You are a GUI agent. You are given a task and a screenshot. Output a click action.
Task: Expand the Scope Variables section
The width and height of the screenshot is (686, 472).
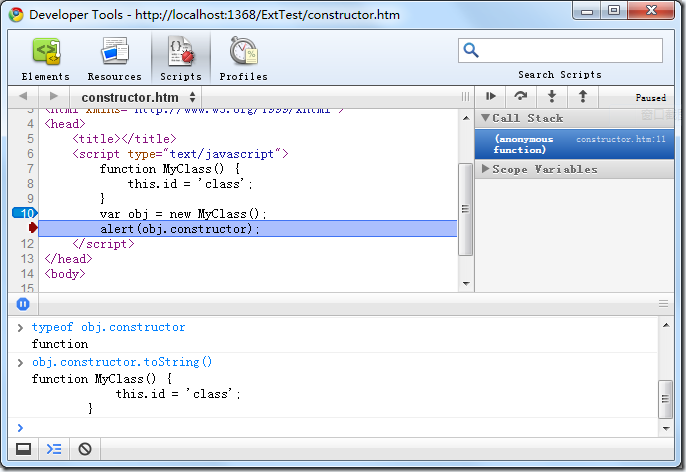(486, 169)
